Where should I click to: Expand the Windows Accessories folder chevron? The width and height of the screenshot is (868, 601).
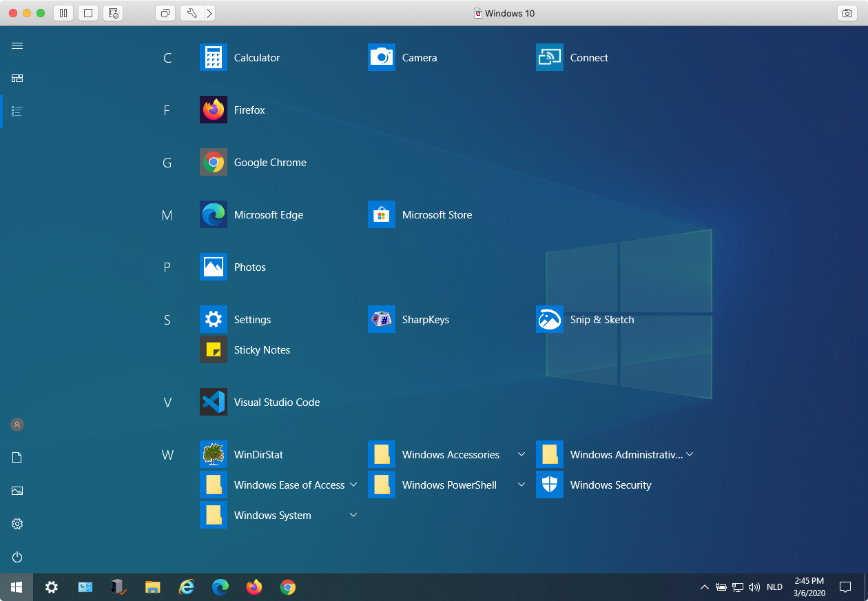point(521,455)
